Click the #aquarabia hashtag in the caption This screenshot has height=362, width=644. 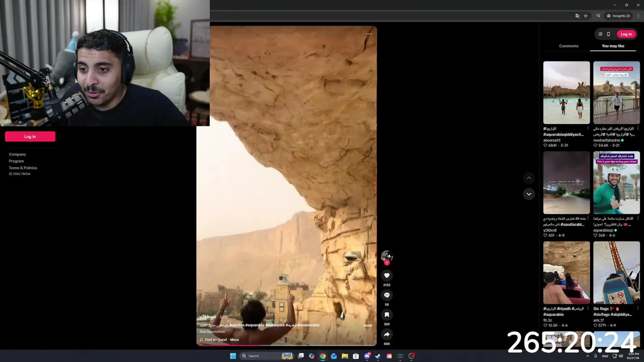[x=255, y=325]
